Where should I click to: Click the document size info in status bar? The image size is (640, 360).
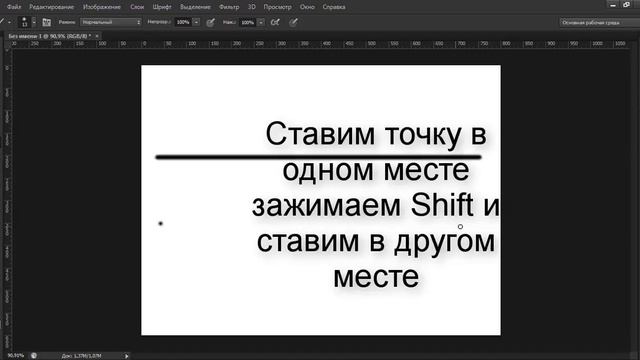pyautogui.click(x=81, y=356)
